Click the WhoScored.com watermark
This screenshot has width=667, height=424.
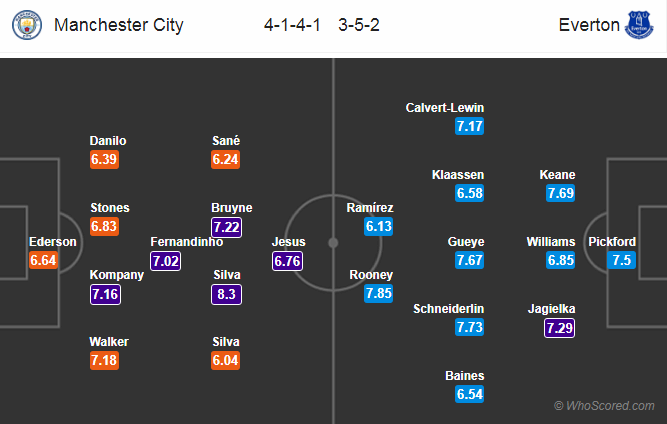click(x=604, y=406)
